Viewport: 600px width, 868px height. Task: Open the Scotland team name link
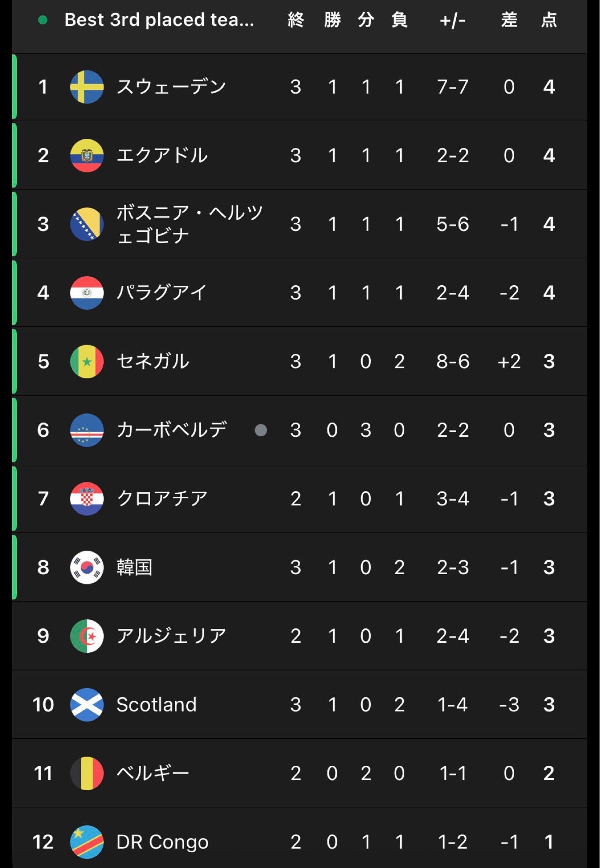pyautogui.click(x=156, y=705)
